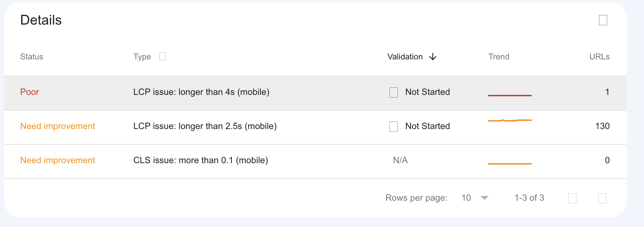The height and width of the screenshot is (227, 644).
Task: Open the Poor status row
Action: (x=30, y=92)
